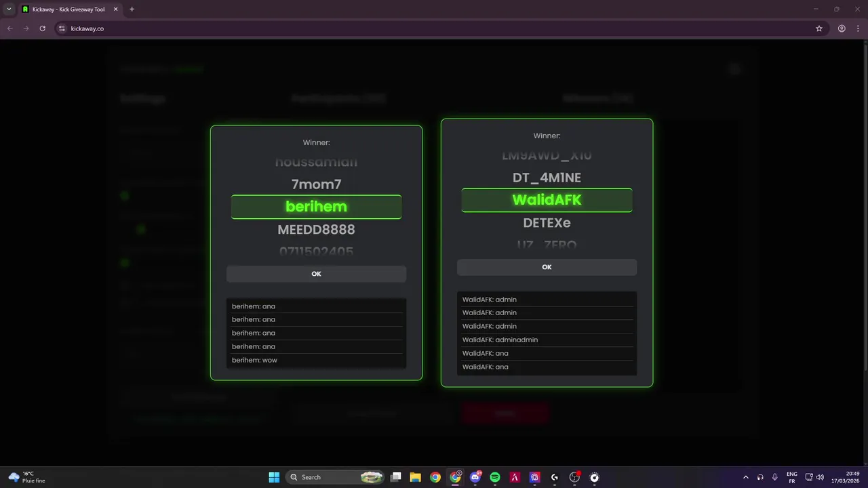Open Chrome's tab search dropdown arrow
The height and width of the screenshot is (488, 868).
point(9,9)
